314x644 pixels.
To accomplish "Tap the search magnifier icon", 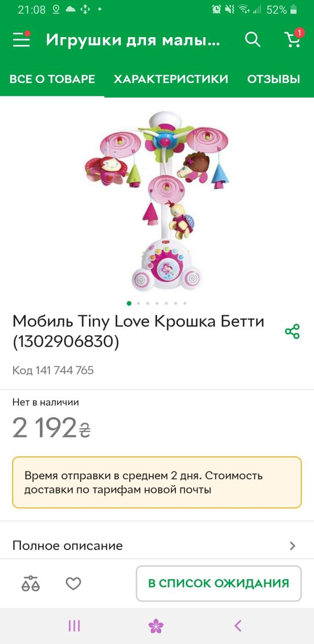I will click(x=253, y=39).
